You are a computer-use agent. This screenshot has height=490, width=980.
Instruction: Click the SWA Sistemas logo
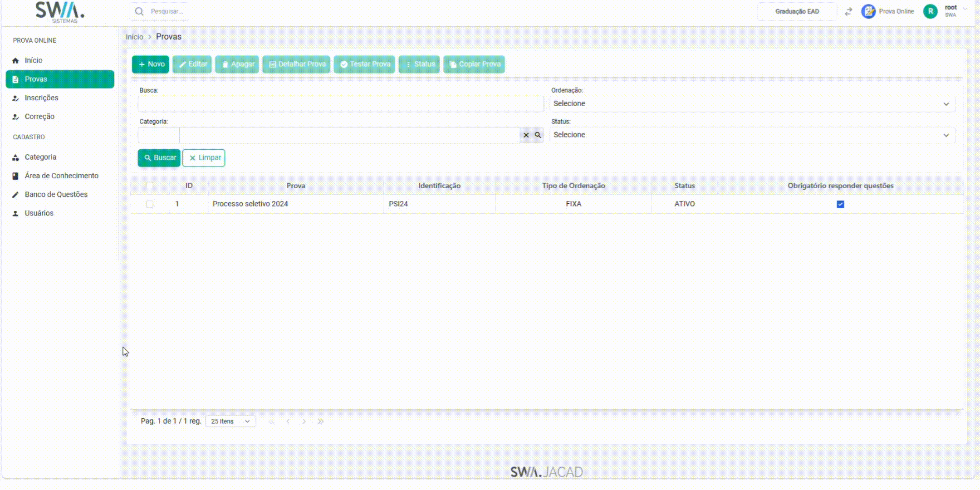click(x=60, y=12)
